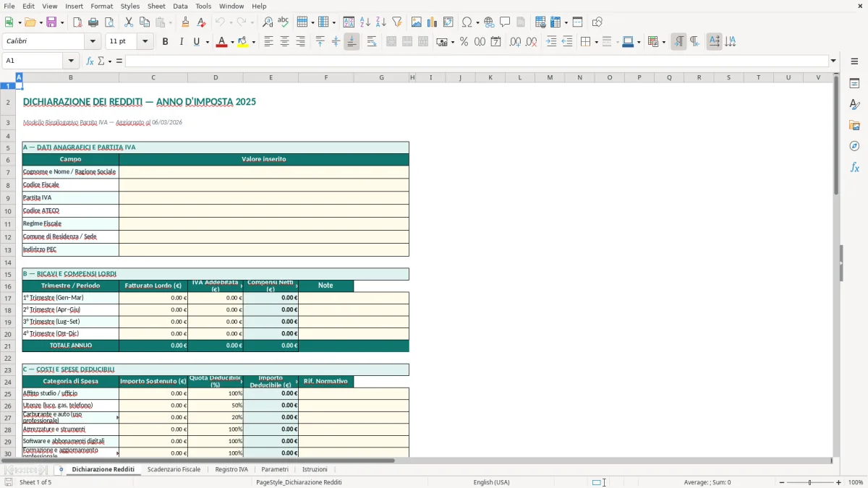Viewport: 868px width, 488px height.
Task: Open sidebar Gallery panel icon
Action: (x=854, y=126)
